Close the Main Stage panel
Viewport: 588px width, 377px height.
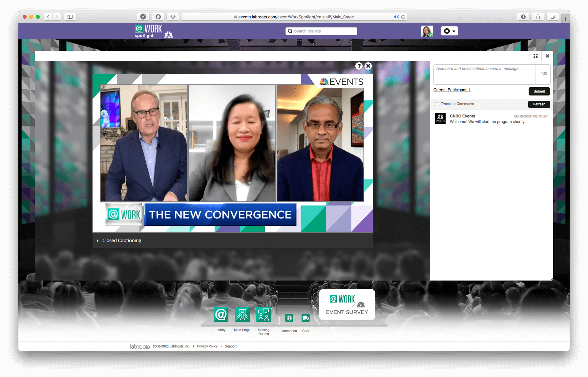pos(547,56)
